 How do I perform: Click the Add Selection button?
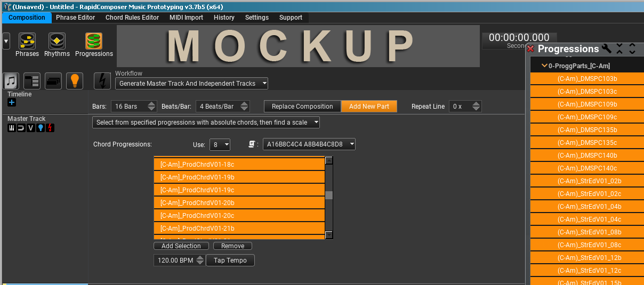coord(181,246)
